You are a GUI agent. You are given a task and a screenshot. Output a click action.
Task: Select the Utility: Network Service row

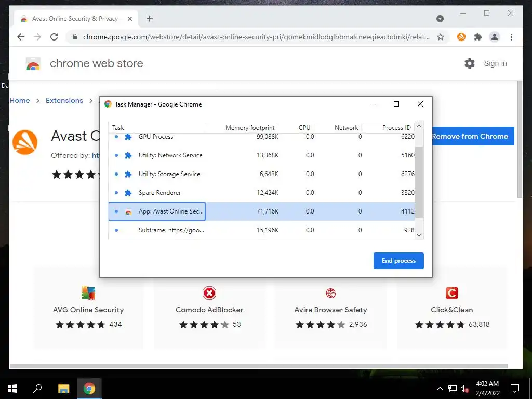pos(262,155)
